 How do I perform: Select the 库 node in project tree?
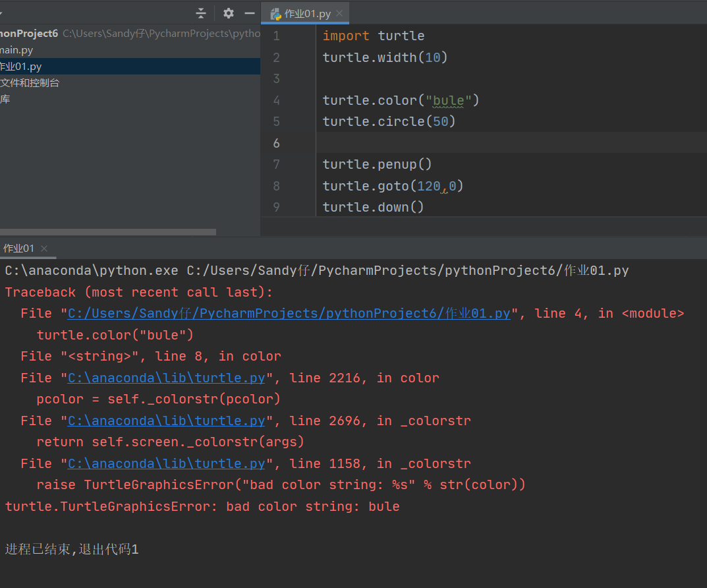pos(5,99)
